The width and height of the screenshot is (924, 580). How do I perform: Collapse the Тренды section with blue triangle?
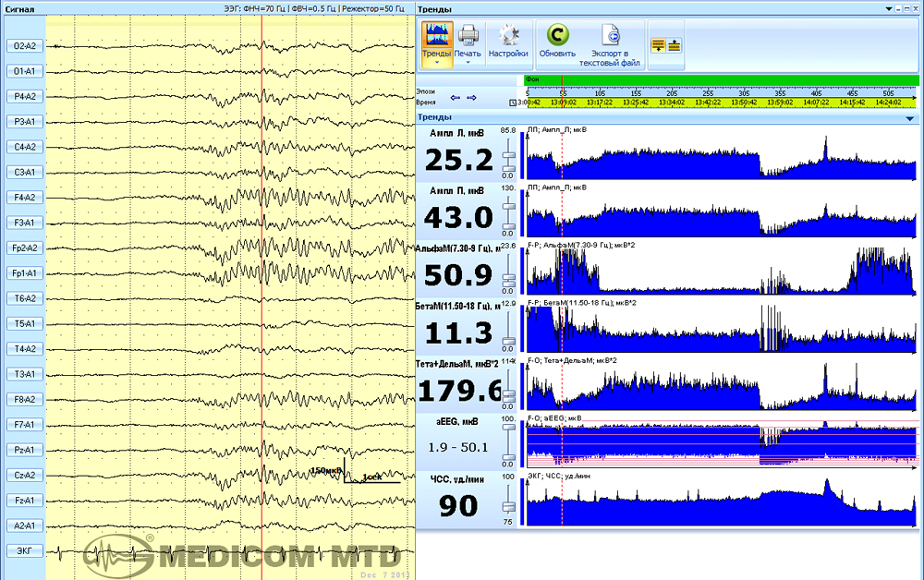click(910, 118)
